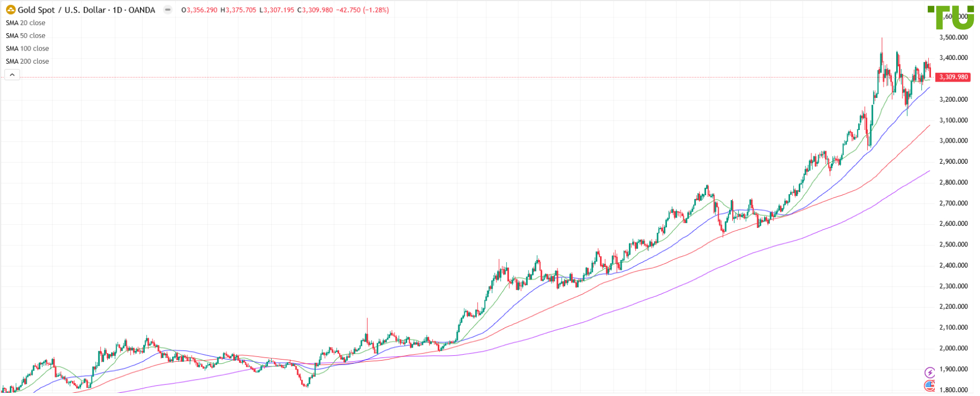Click the 3,200.000 price axis label

[953, 100]
